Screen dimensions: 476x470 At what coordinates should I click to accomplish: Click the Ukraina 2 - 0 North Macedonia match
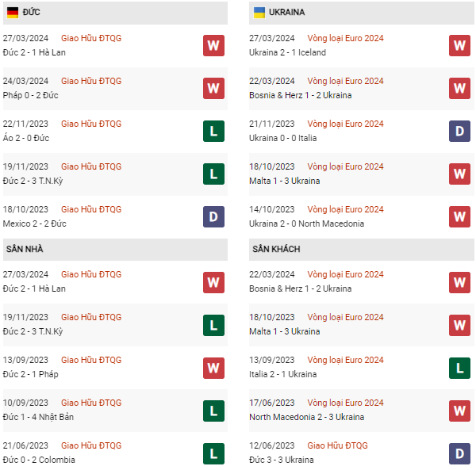pos(306,224)
